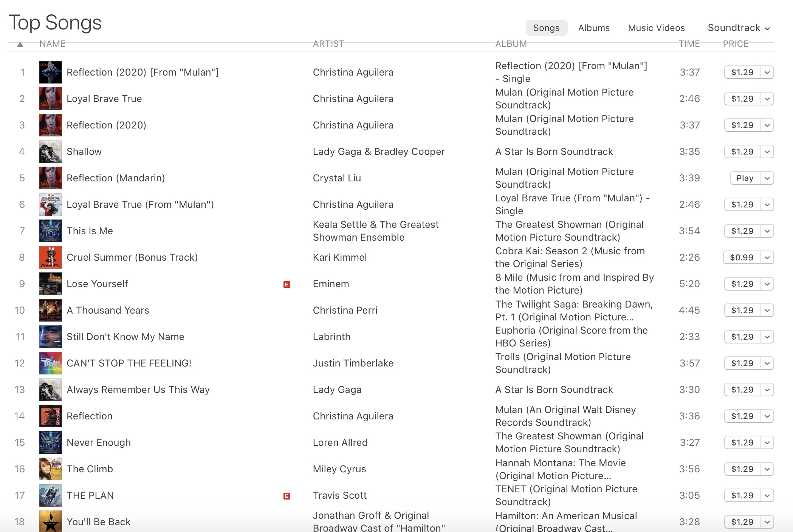This screenshot has width=793, height=532.
Task: Click the Trolls album artwork
Action: coord(51,363)
